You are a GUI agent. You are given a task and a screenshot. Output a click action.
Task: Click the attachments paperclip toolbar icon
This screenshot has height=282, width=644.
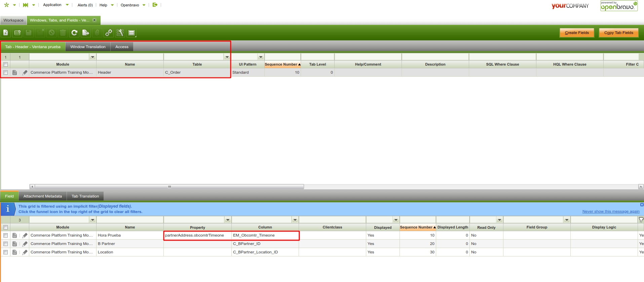pyautogui.click(x=97, y=33)
